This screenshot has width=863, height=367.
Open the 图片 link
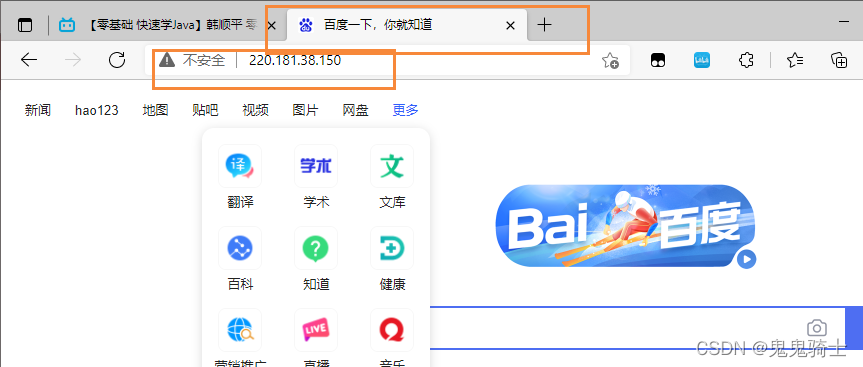pyautogui.click(x=305, y=110)
